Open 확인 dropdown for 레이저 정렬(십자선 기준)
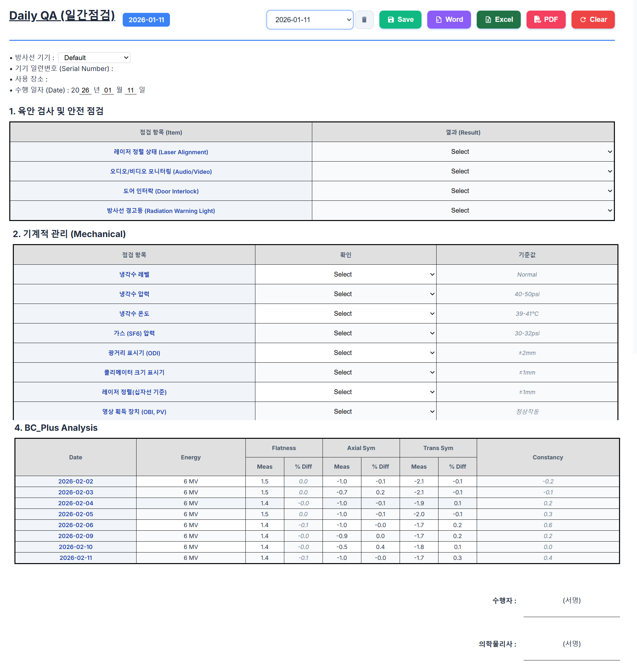The image size is (637, 672). pyautogui.click(x=346, y=392)
